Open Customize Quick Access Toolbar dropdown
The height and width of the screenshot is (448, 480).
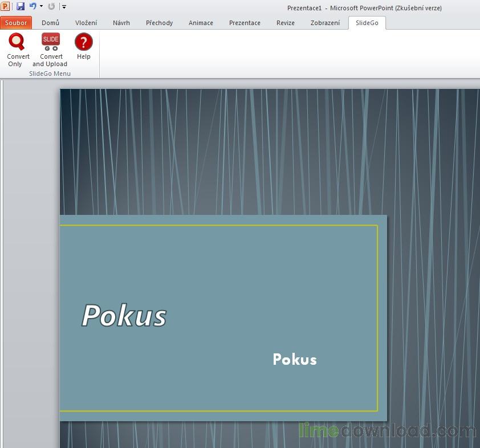(x=64, y=6)
